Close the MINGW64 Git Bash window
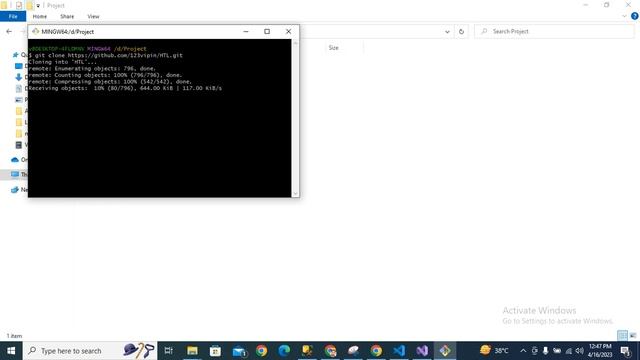 (289, 31)
